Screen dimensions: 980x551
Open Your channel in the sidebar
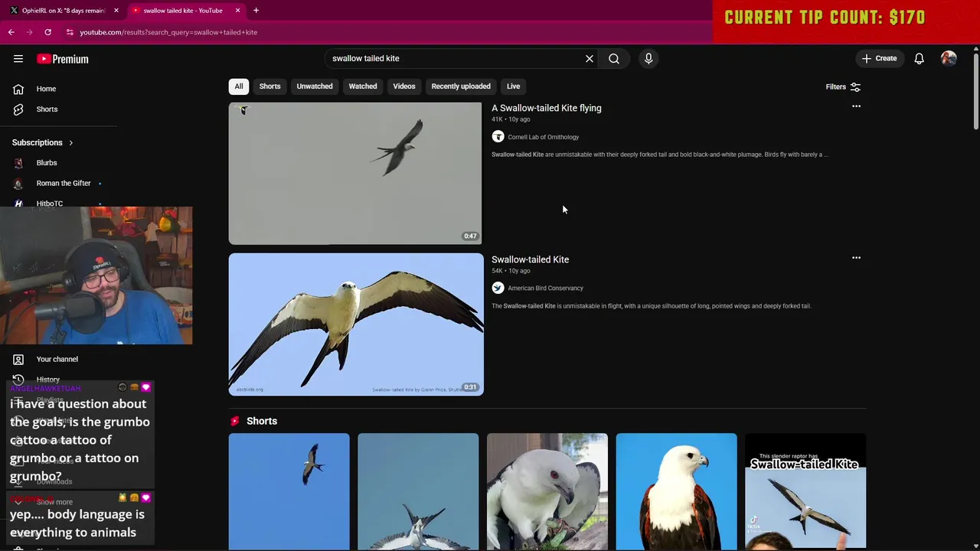click(x=58, y=359)
